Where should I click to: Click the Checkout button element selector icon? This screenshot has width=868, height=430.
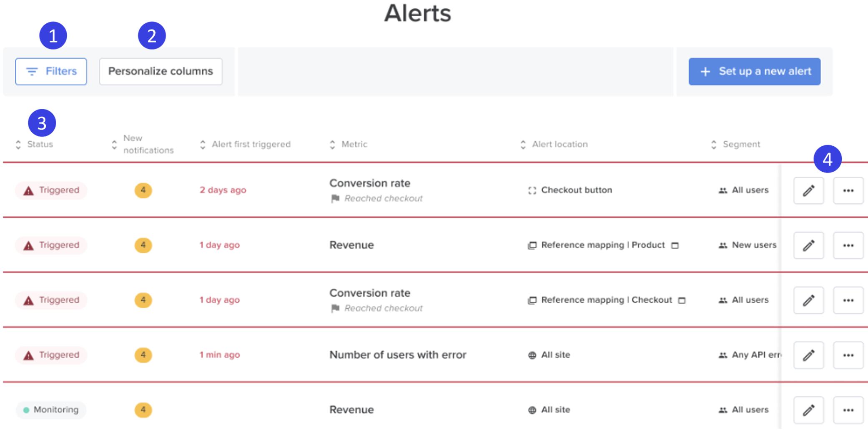point(532,190)
